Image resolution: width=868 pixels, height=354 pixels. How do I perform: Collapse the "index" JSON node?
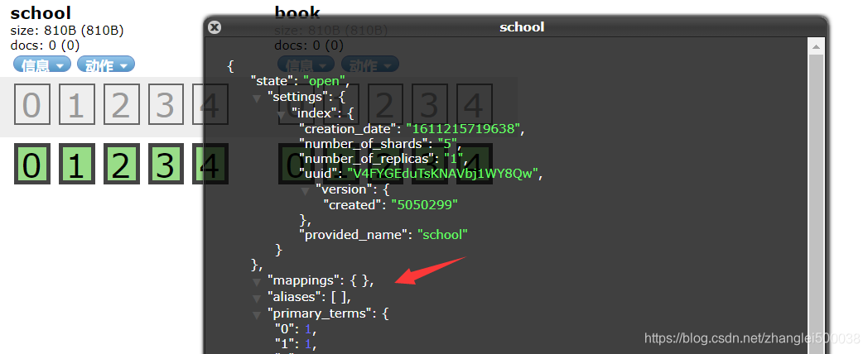pyautogui.click(x=282, y=114)
